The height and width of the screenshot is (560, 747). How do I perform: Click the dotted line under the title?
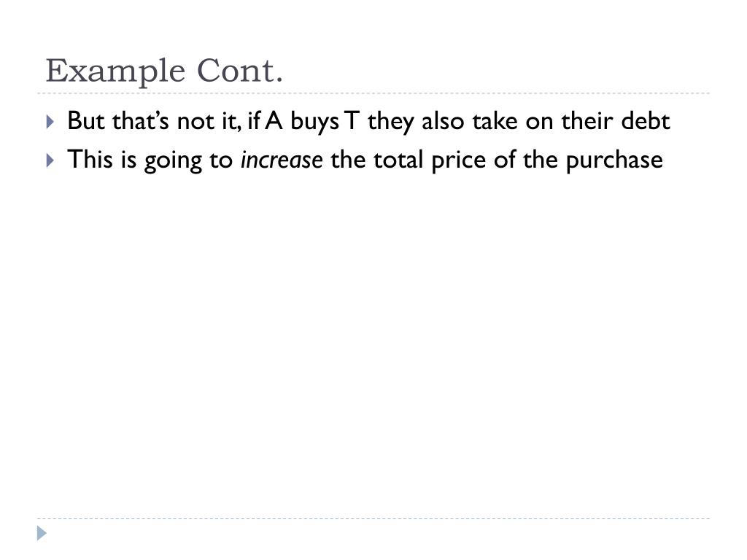pyautogui.click(x=373, y=93)
